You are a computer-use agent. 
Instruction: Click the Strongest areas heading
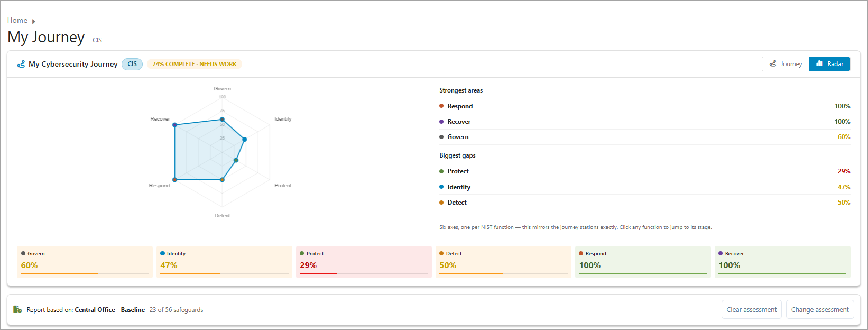[461, 90]
